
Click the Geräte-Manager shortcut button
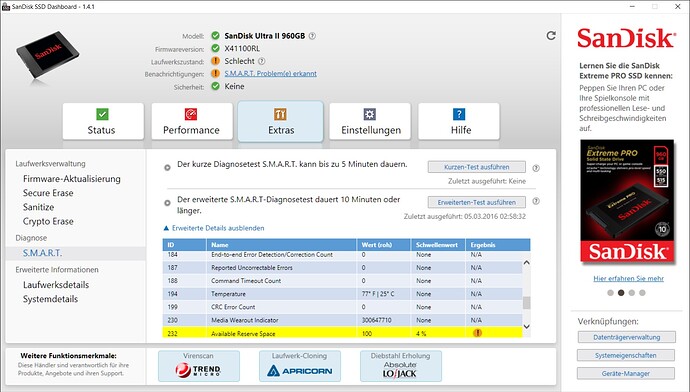[x=626, y=374]
